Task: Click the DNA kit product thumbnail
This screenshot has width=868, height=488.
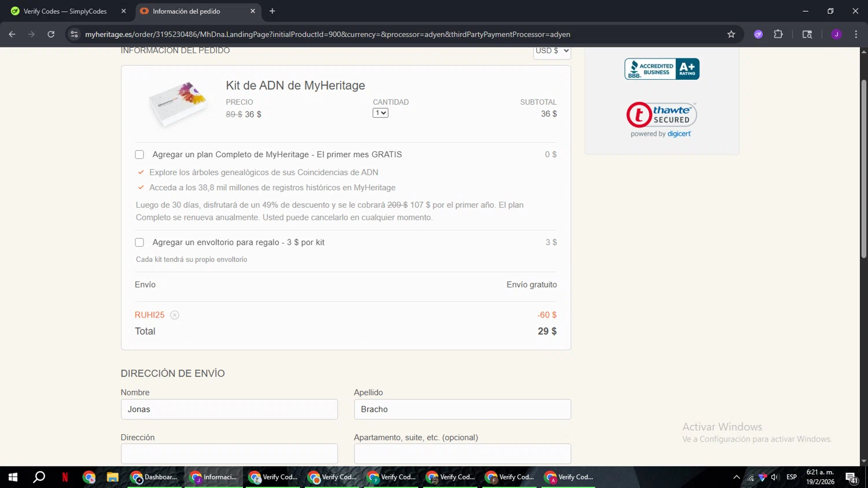Action: point(178,103)
